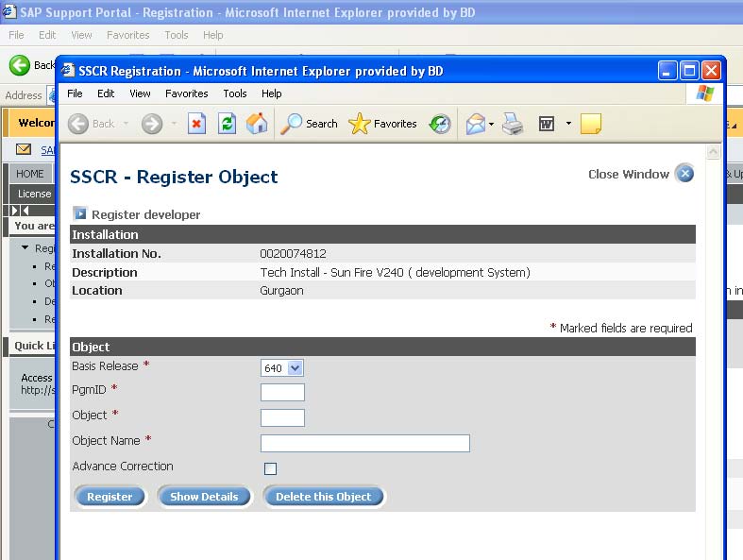This screenshot has height=560, width=743.
Task: Open View menu in SAP Support Portal window
Action: pyautogui.click(x=81, y=35)
